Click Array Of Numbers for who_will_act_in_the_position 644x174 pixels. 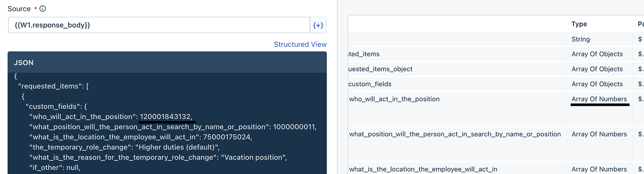click(599, 99)
